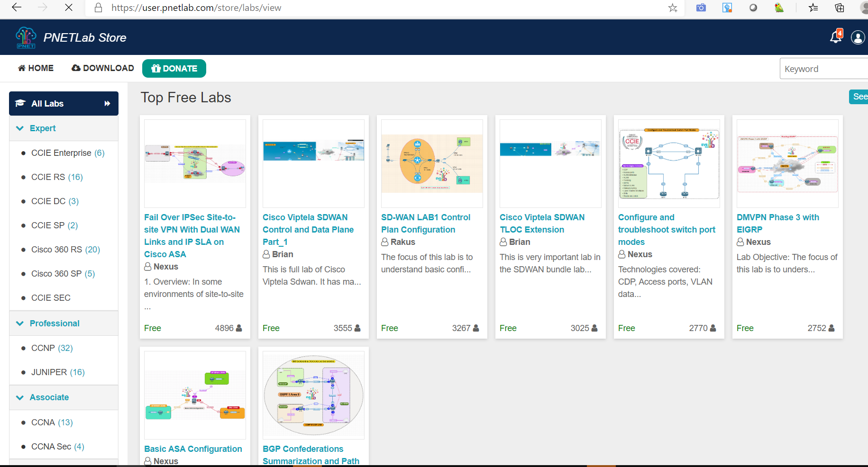Click the DONATE button

[x=174, y=68]
